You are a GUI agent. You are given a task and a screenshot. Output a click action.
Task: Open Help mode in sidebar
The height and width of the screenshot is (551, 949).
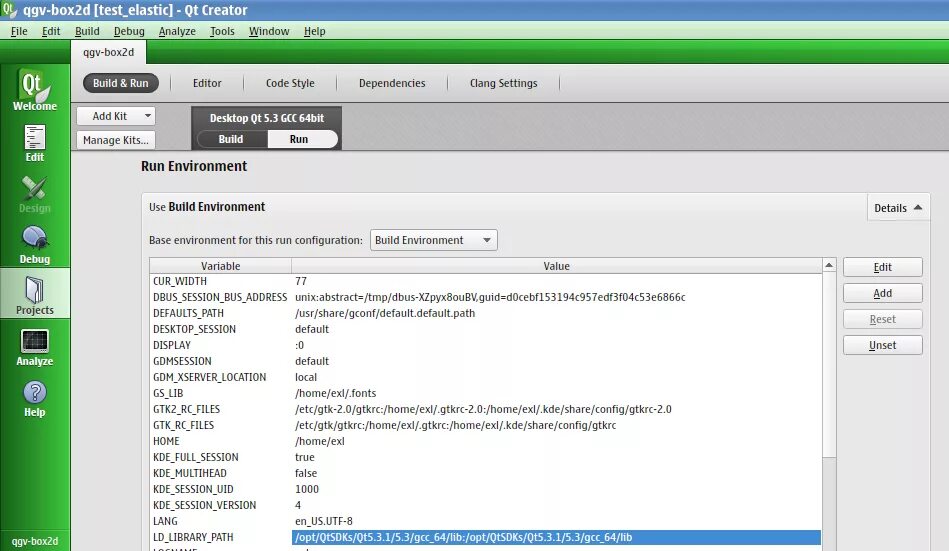coord(34,398)
